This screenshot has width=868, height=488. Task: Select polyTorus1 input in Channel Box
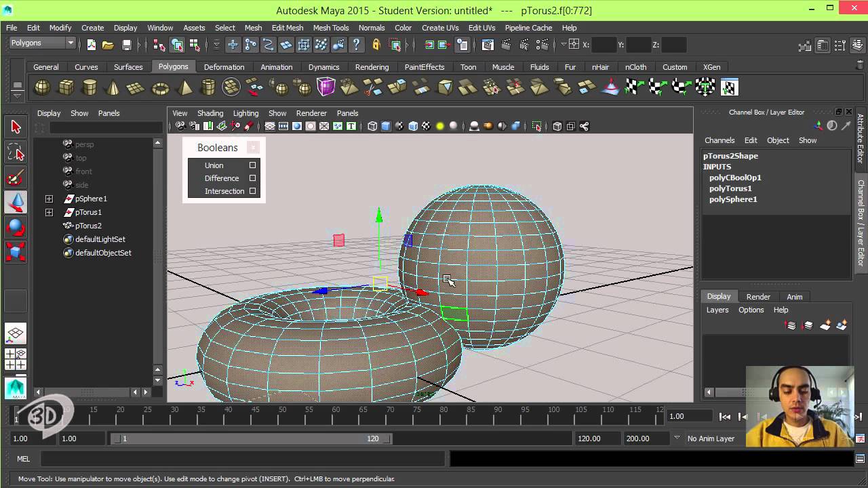pos(730,188)
